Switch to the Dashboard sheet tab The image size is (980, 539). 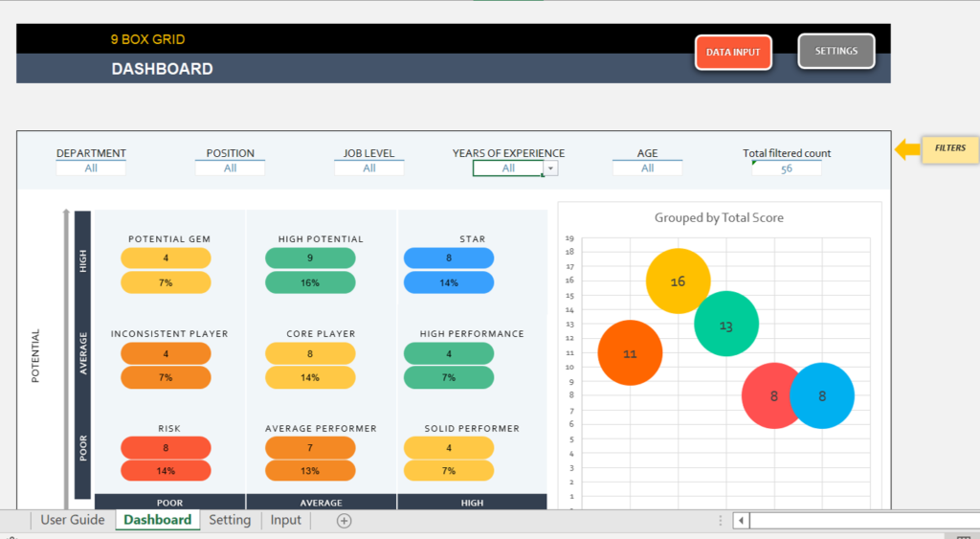[158, 520]
